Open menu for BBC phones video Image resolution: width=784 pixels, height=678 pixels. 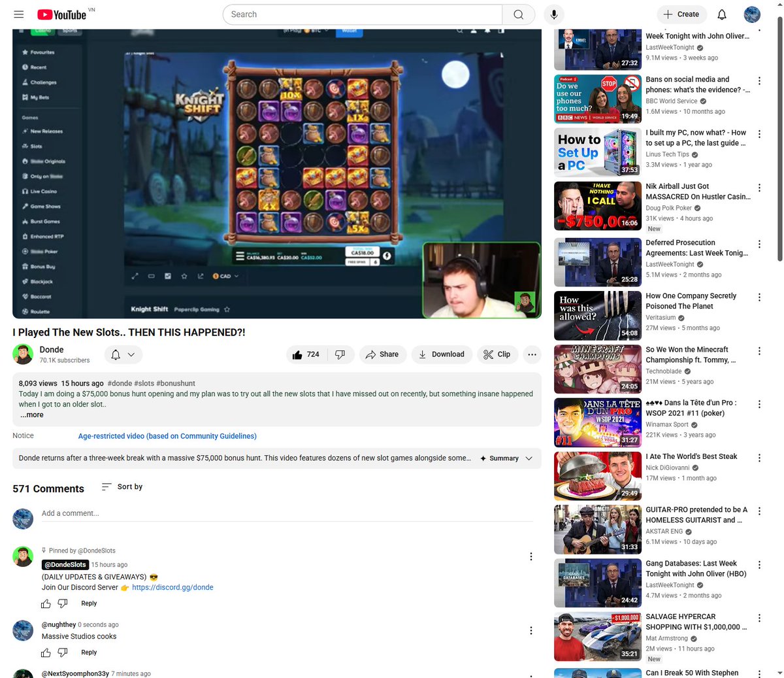759,80
